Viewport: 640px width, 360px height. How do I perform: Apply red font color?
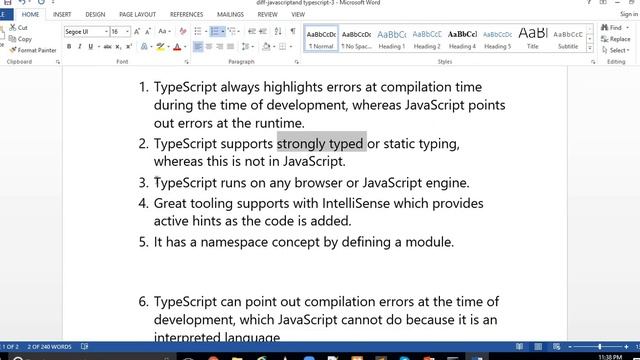click(177, 47)
